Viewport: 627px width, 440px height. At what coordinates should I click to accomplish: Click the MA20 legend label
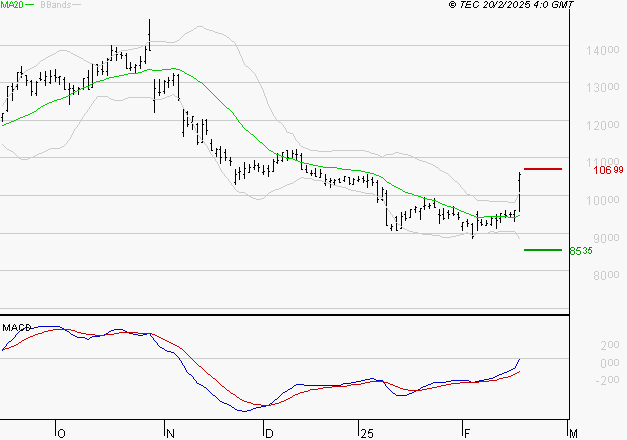click(12, 5)
